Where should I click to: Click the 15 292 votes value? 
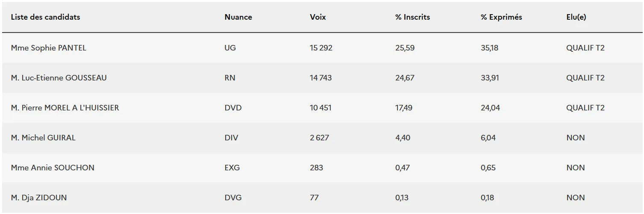click(321, 48)
